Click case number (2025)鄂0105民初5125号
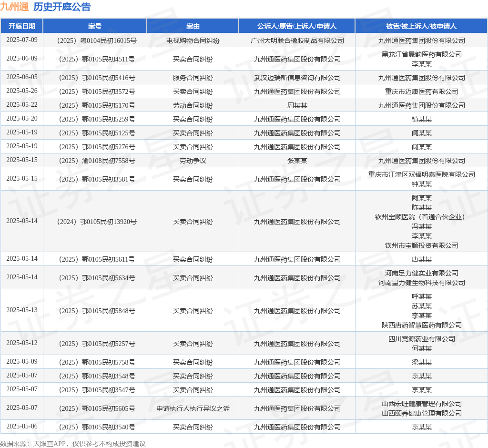The width and height of the screenshot is (488, 448). [x=95, y=133]
